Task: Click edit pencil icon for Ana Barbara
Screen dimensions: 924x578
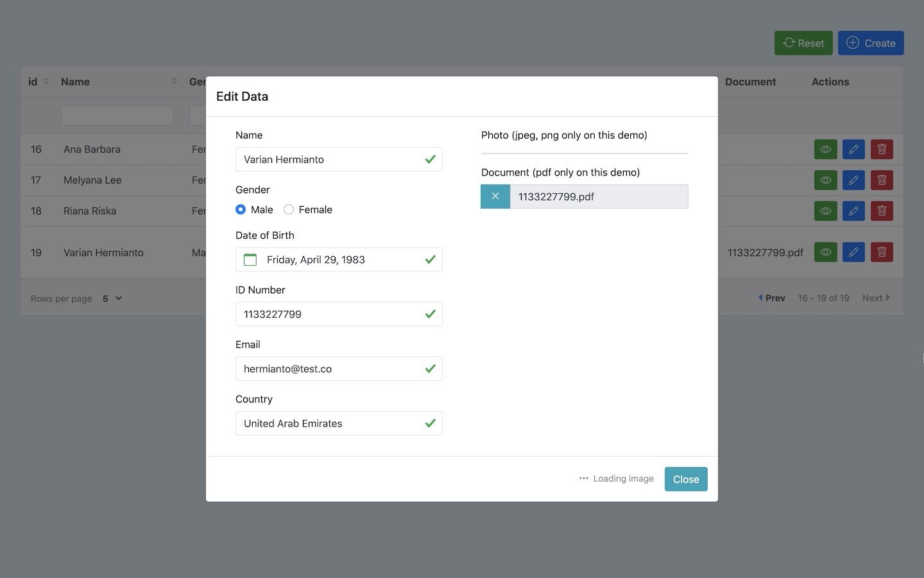Action: [853, 149]
